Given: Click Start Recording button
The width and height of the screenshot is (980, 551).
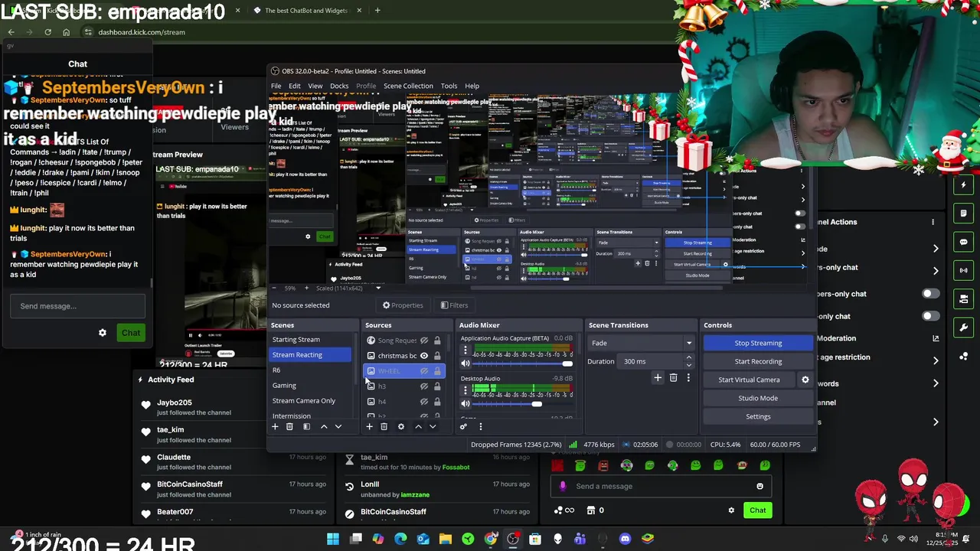Looking at the screenshot, I should tap(758, 361).
